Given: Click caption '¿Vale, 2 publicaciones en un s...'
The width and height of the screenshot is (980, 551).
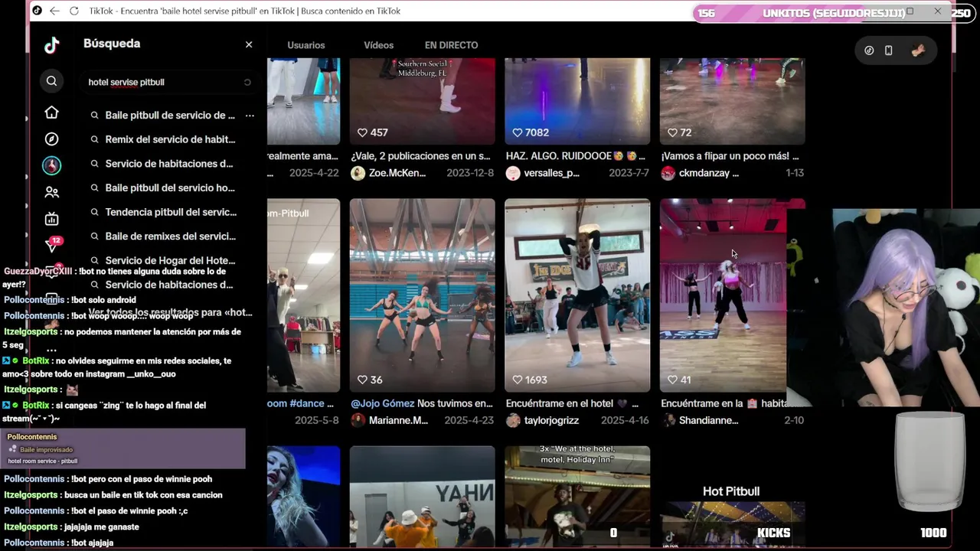Looking at the screenshot, I should tap(420, 155).
